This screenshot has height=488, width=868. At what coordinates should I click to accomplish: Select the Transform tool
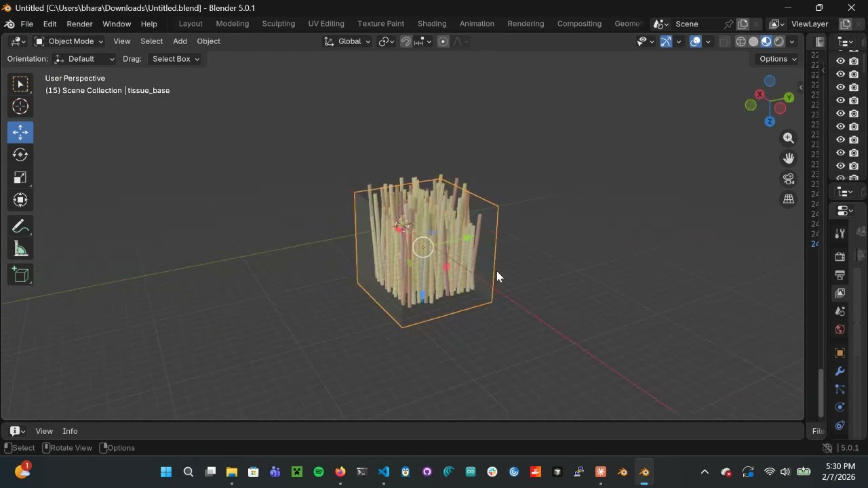[x=20, y=200]
